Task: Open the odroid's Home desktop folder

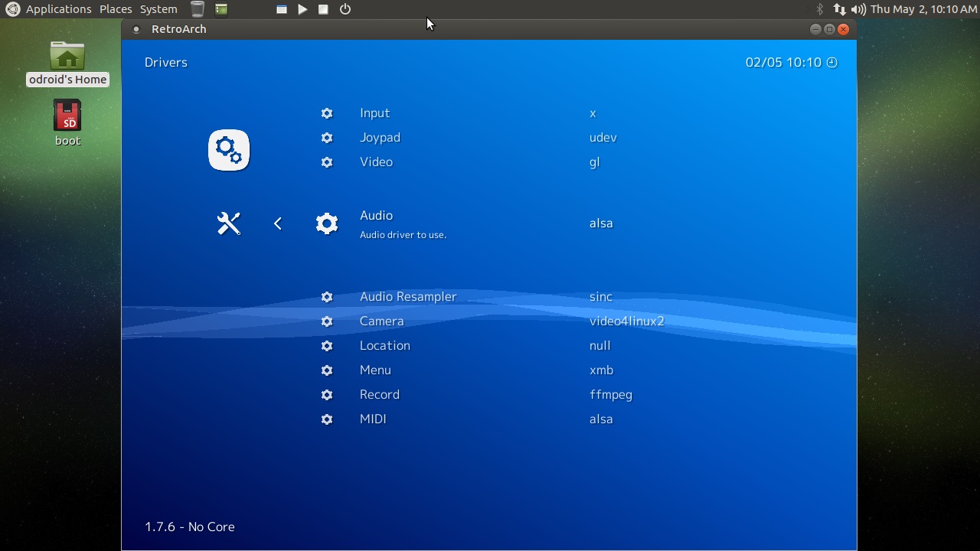Action: 67,57
